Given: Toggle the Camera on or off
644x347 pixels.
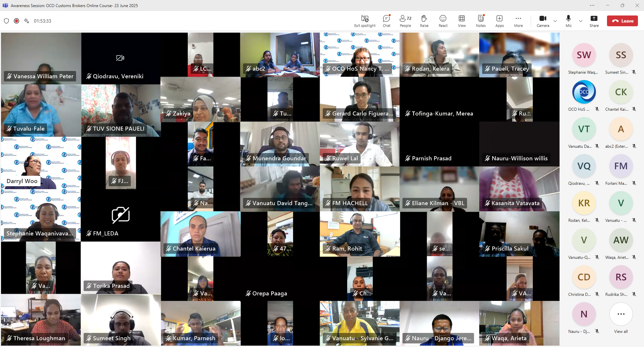Looking at the screenshot, I should coord(543,21).
